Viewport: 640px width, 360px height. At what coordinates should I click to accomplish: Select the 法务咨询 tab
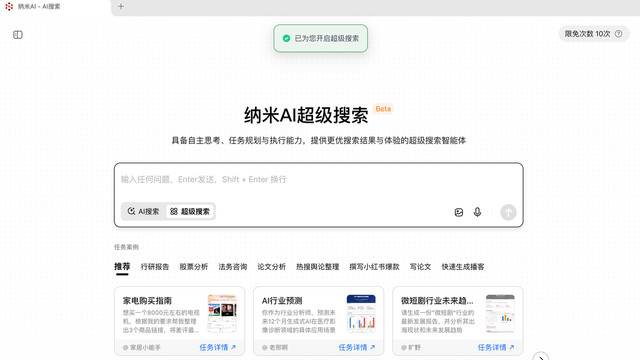[233, 267]
